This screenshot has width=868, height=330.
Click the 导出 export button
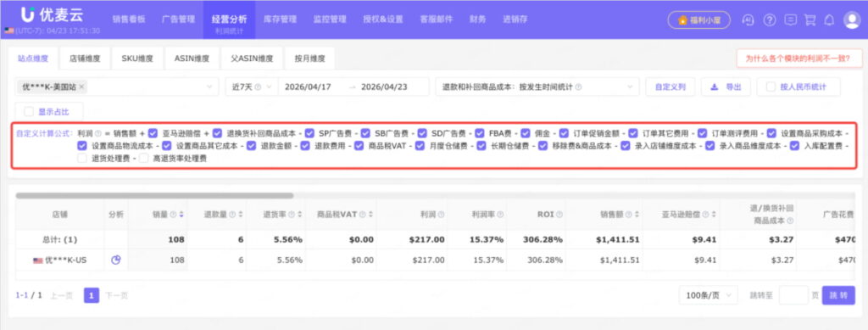(726, 87)
